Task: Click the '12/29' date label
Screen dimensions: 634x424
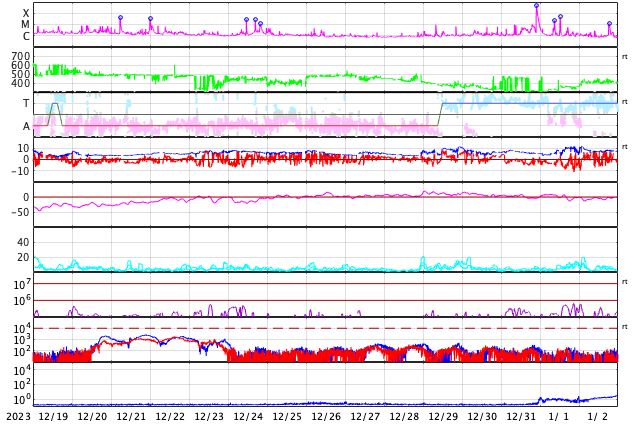Action: [443, 417]
